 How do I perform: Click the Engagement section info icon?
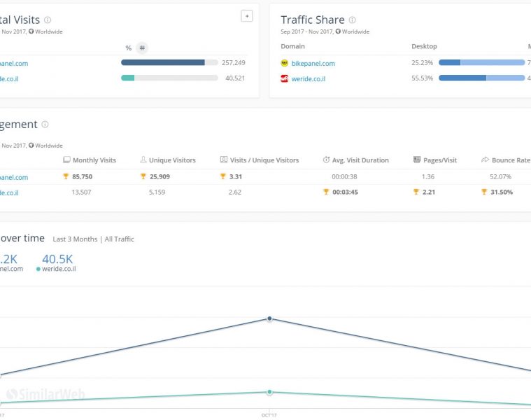45,125
